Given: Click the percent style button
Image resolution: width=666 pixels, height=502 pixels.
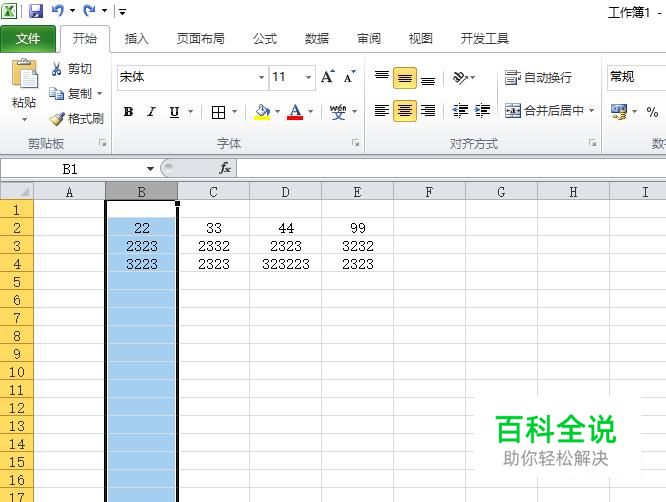Looking at the screenshot, I should coord(652,112).
